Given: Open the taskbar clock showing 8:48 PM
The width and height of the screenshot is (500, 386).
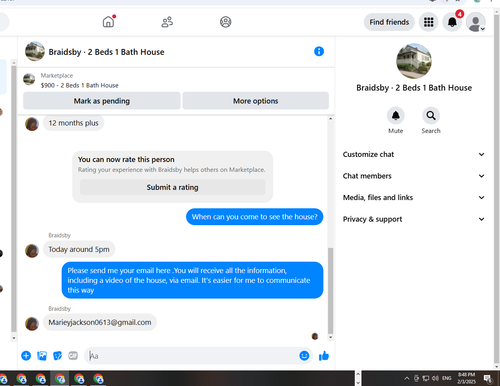Looking at the screenshot, I should [466, 378].
